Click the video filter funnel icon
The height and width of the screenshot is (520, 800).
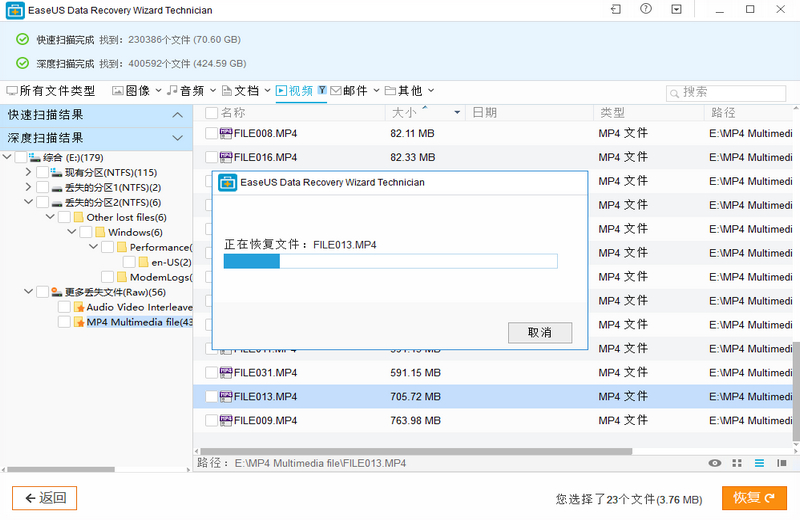click(322, 90)
